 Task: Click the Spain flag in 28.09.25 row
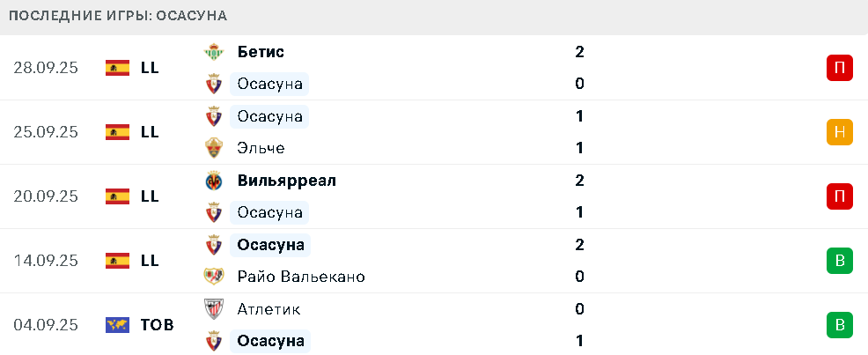[117, 68]
